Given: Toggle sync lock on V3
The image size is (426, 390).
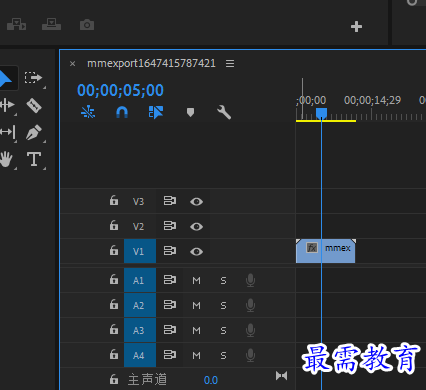Looking at the screenshot, I should (x=170, y=201).
